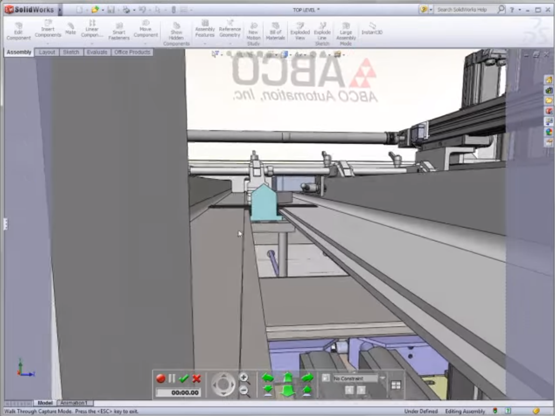Image resolution: width=555 pixels, height=416 pixels.
Task: Open the SolidWorks menu flyout arrow
Action: (60, 10)
